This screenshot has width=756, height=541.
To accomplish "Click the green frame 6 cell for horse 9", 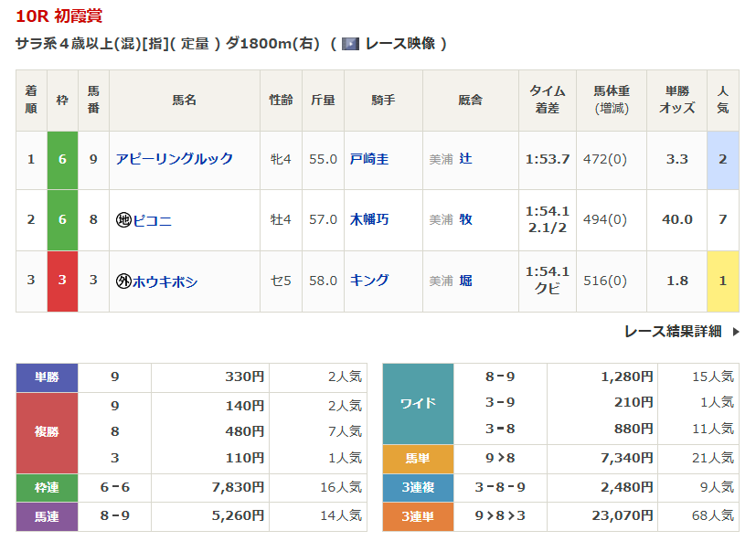I will [62, 159].
